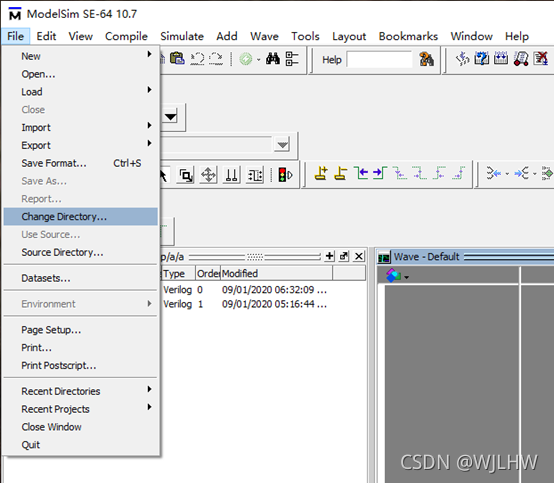Choose Page Setup... menu entry
Image resolution: width=554 pixels, height=483 pixels.
click(81, 330)
